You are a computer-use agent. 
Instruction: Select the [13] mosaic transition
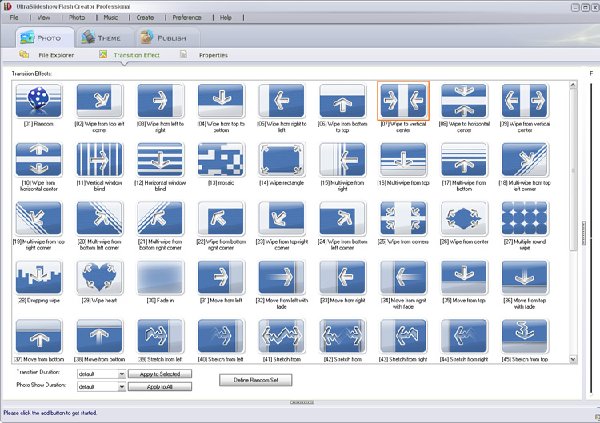tap(221, 160)
